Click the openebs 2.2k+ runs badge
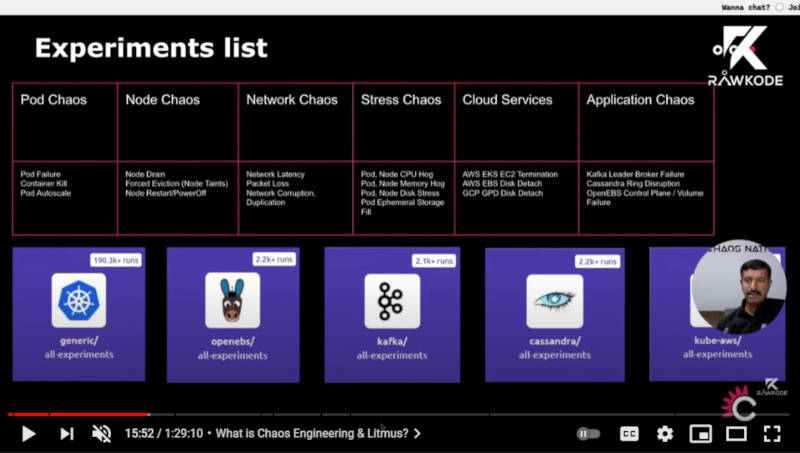Screen dimensions: 800x453 [274, 259]
